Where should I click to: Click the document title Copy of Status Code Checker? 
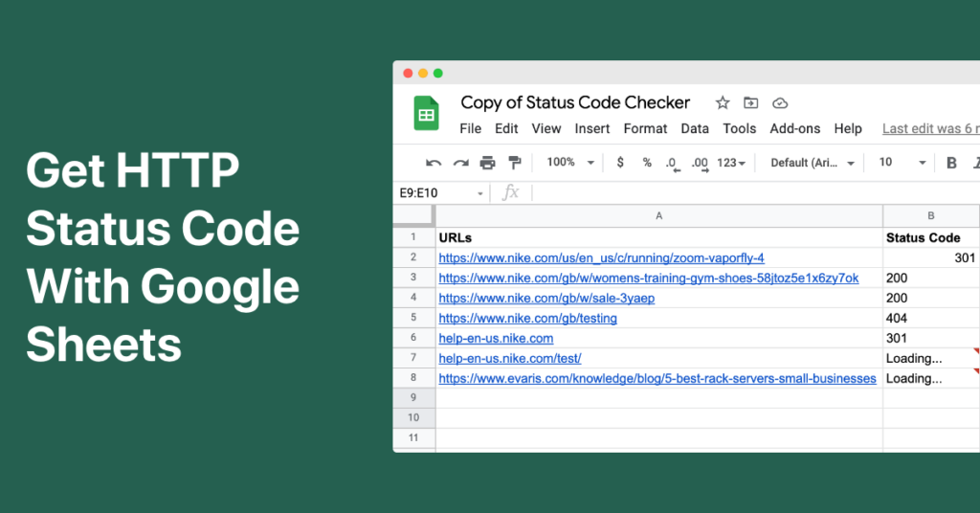[x=575, y=102]
